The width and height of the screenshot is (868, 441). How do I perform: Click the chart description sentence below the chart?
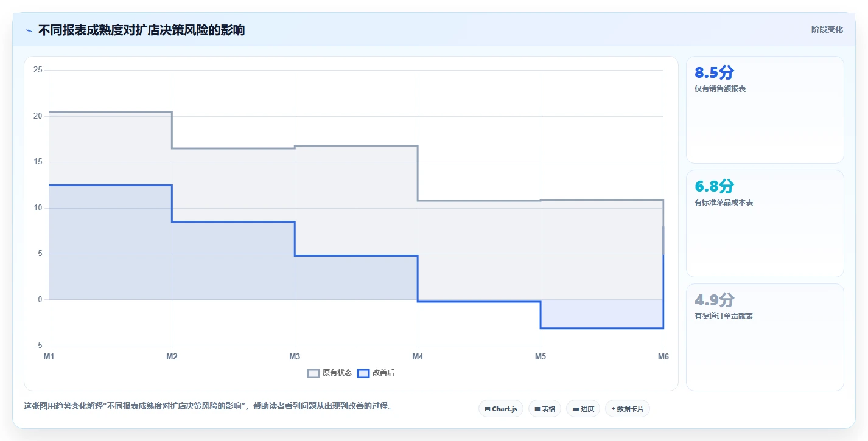click(208, 406)
